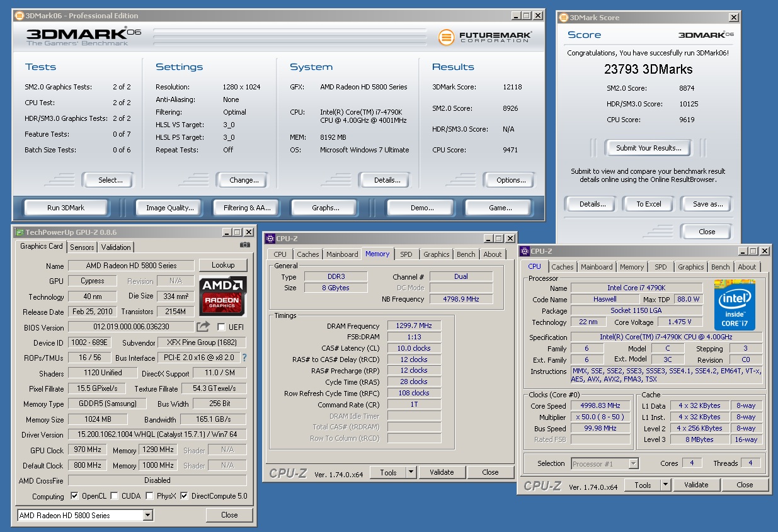Click the Bus Interface question mark icon
Viewport: 778px width, 532px height.
pos(244,358)
